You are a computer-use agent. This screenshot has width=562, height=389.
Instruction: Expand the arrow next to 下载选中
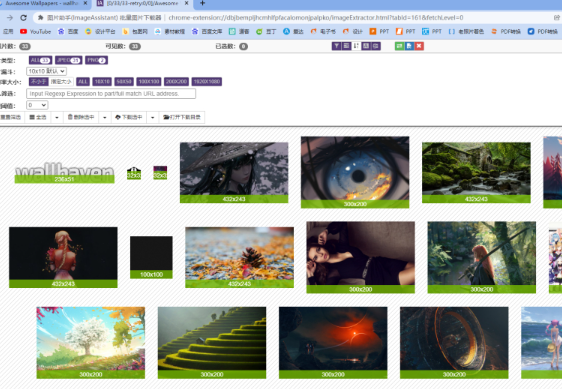pos(152,117)
